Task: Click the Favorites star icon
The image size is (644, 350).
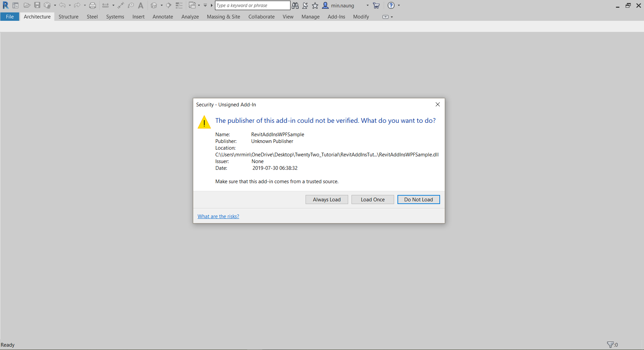Action: point(315,5)
